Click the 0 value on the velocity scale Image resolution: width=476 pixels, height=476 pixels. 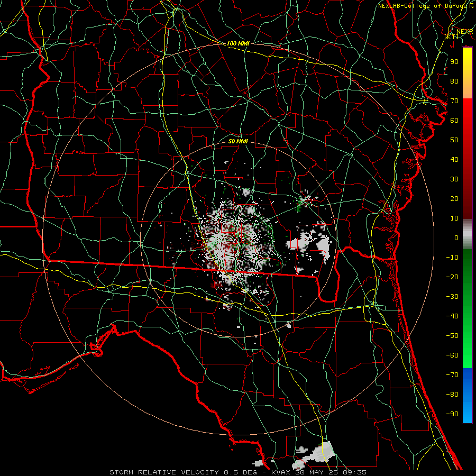click(456, 238)
